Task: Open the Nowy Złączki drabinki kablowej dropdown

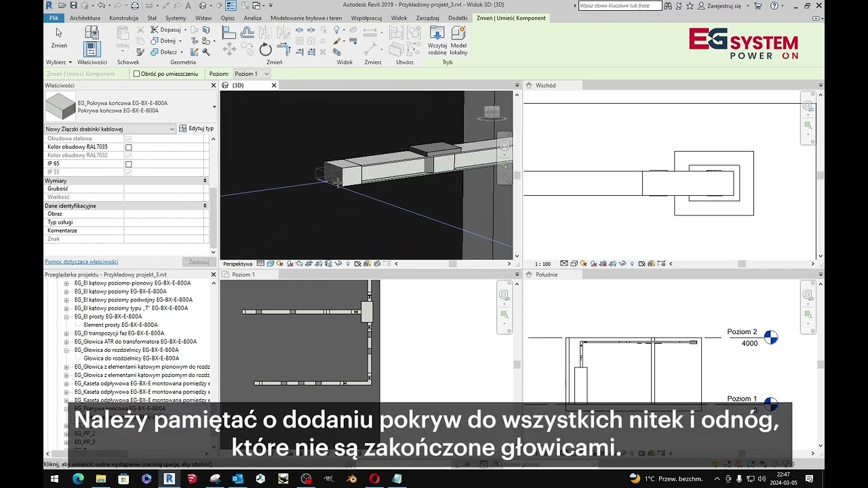Action: [110, 129]
